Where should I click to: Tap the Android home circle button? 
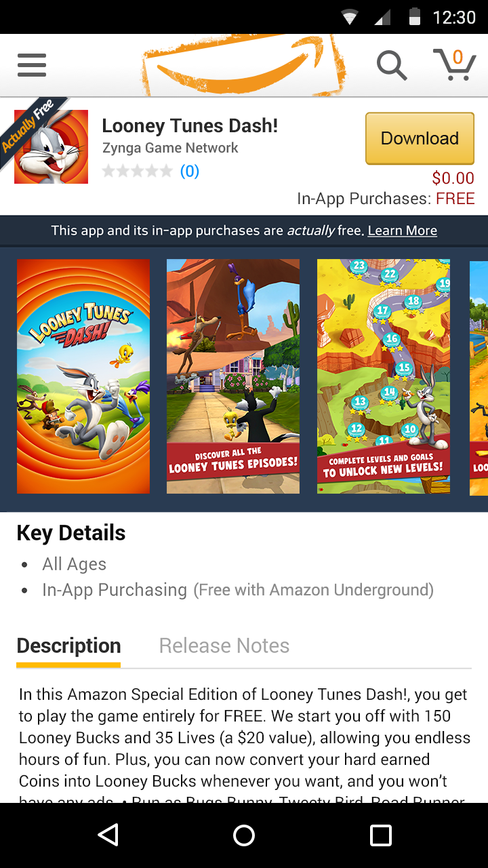point(244,835)
